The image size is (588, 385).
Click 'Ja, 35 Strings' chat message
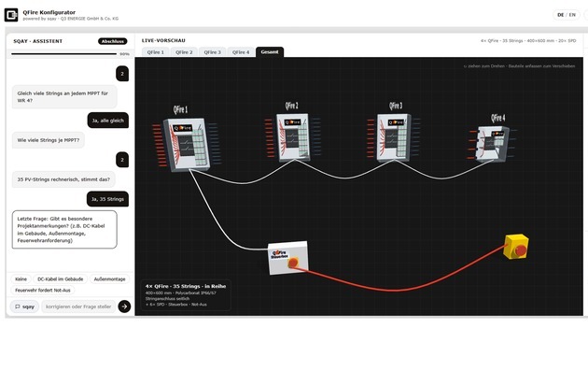point(107,199)
